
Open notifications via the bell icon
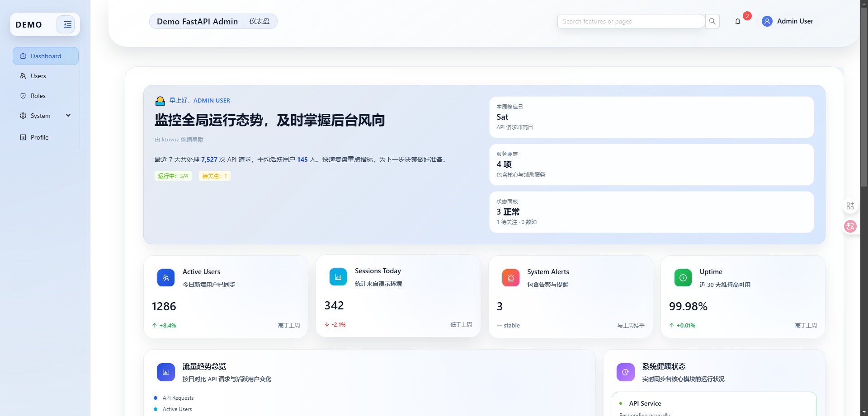737,21
